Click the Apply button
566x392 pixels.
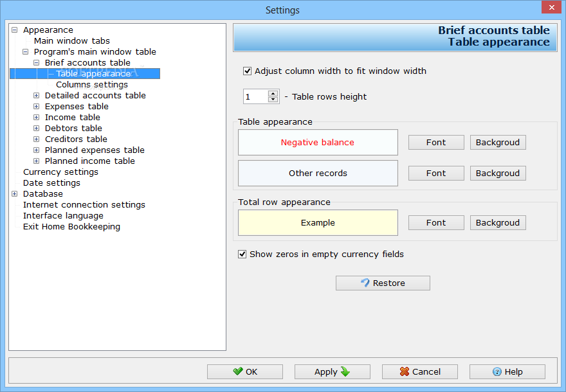(x=332, y=371)
